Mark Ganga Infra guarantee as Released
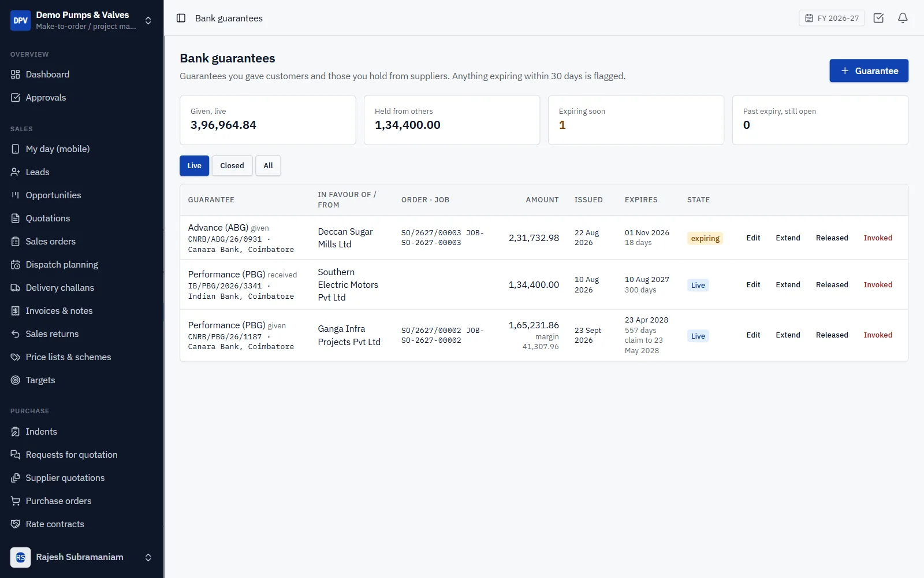924x578 pixels. pos(832,335)
